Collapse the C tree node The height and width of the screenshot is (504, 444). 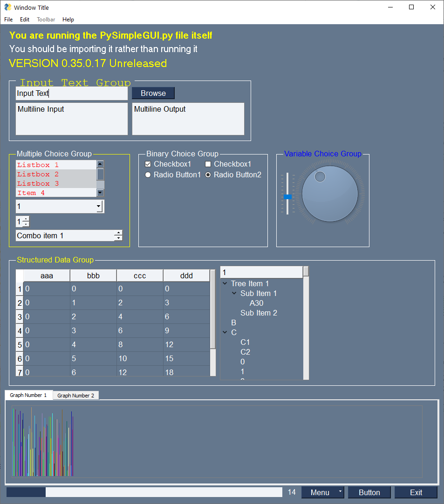(x=225, y=332)
